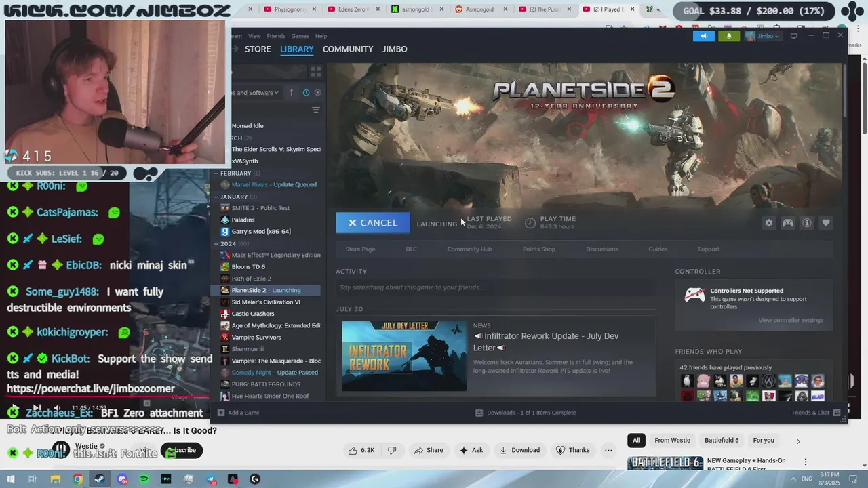Open the Discussions link
The image size is (868, 488).
coord(602,249)
